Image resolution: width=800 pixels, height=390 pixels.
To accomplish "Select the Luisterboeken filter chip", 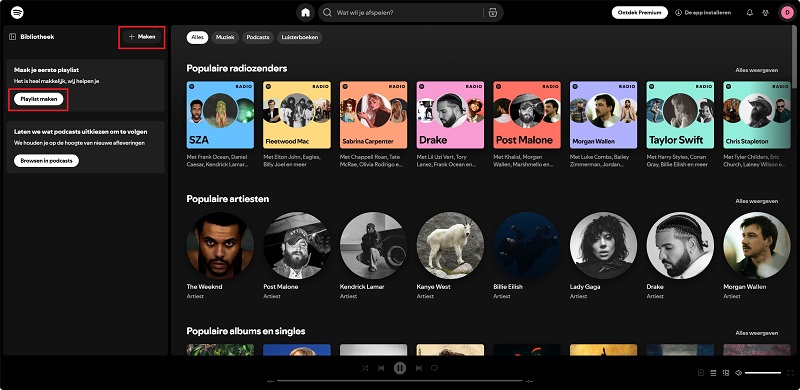I will click(300, 37).
